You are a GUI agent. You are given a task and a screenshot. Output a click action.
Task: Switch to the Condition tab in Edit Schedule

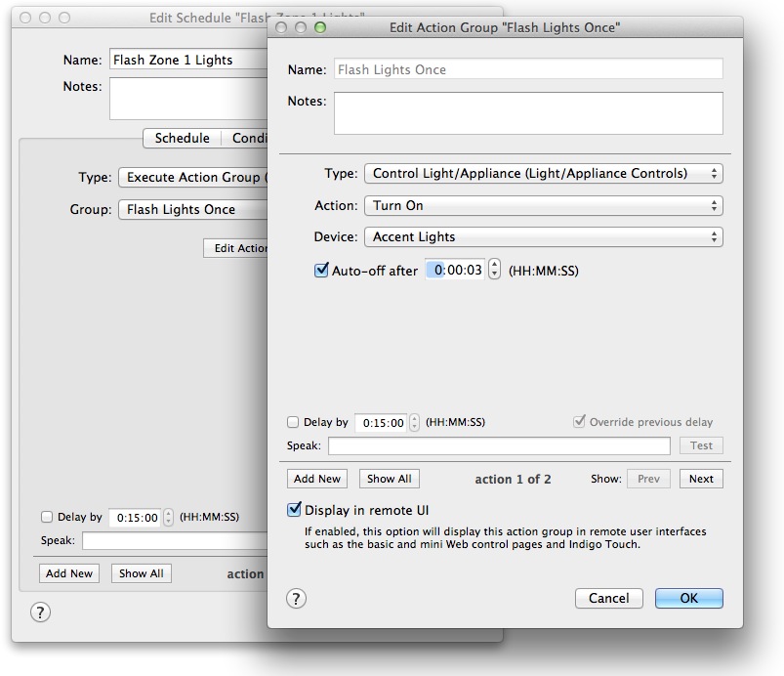245,138
